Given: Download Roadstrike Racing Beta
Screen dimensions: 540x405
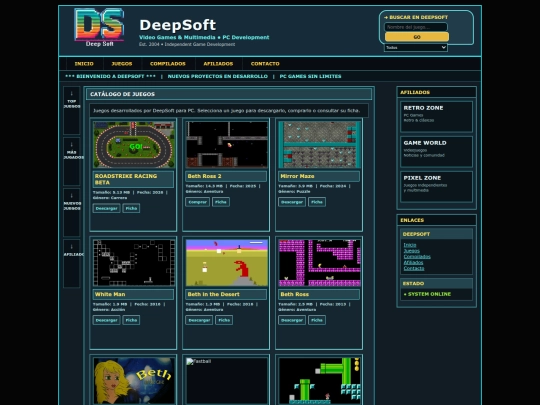Looking at the screenshot, I should [106, 208].
